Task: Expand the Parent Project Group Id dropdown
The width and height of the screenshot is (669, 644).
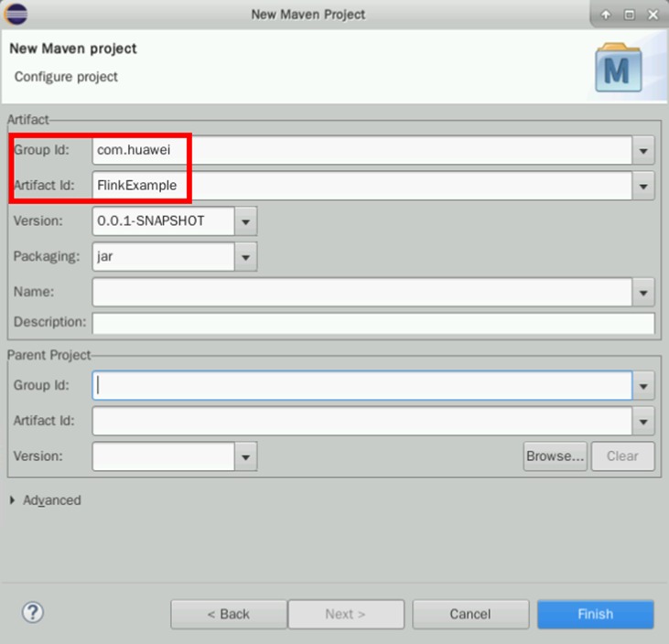Action: [x=644, y=386]
